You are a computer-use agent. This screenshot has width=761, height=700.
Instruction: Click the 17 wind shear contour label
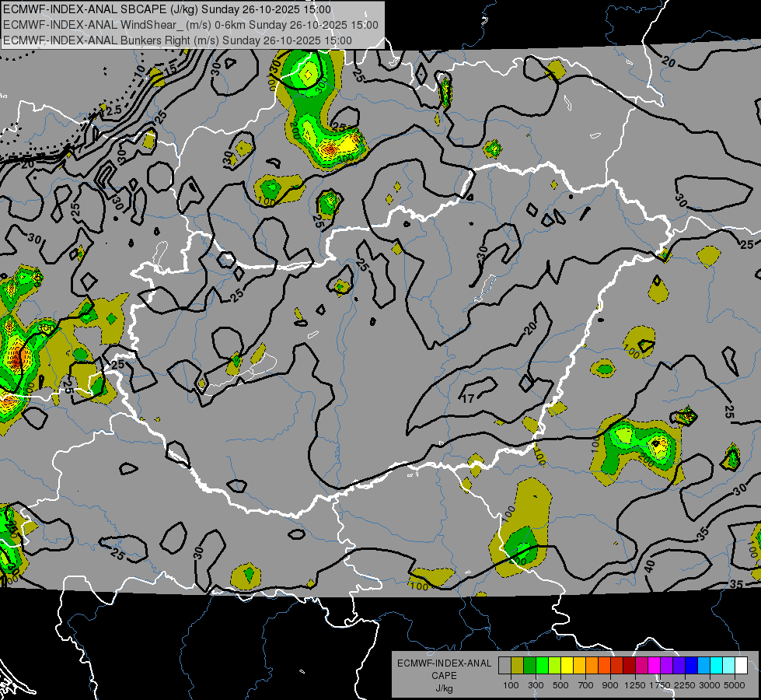[x=468, y=399]
